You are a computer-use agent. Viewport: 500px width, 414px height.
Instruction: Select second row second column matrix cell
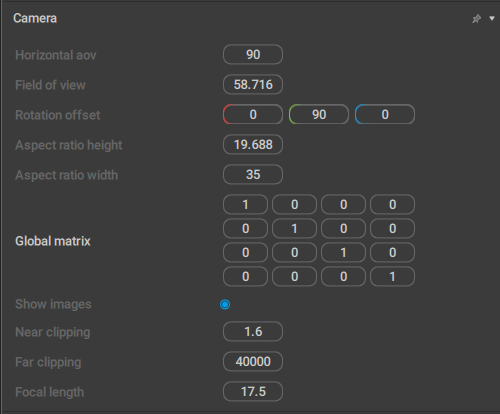pyautogui.click(x=294, y=228)
